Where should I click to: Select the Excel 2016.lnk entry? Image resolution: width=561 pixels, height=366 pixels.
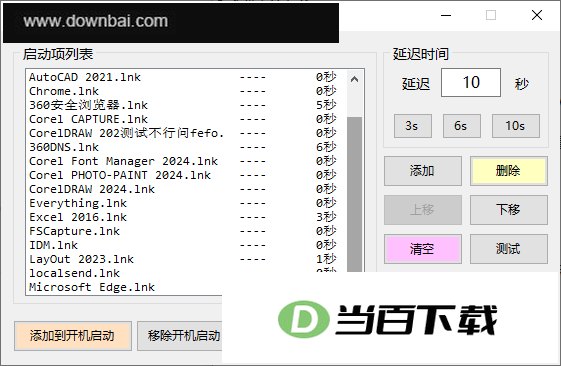(186, 217)
